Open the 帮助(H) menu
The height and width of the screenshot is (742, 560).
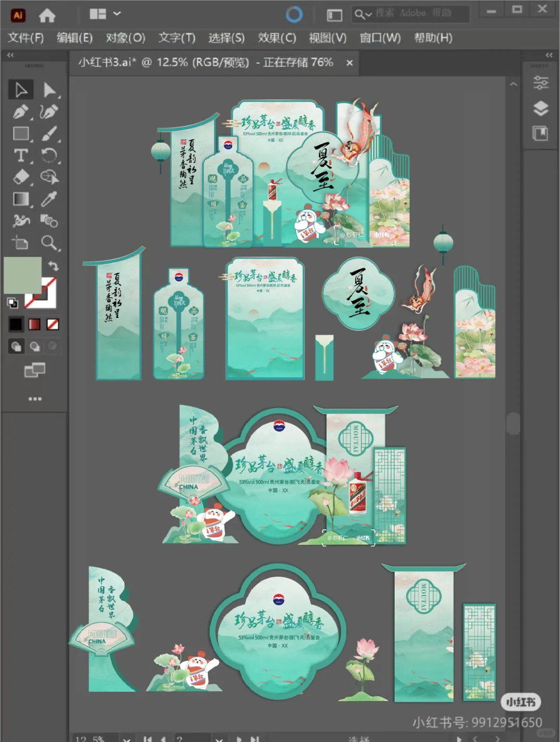click(433, 38)
